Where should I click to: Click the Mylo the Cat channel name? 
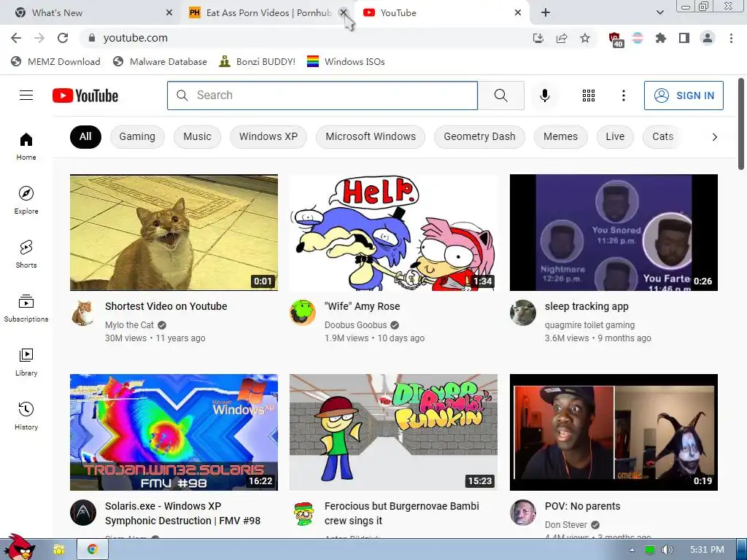click(x=130, y=324)
